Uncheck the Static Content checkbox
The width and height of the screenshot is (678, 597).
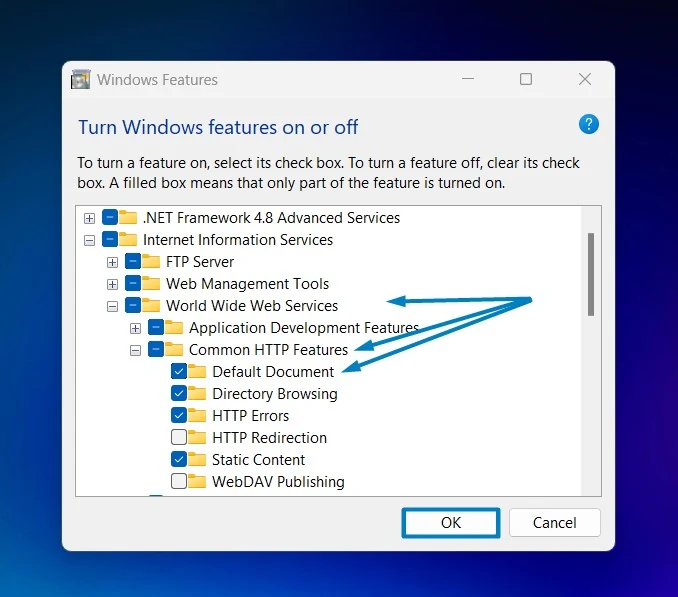pyautogui.click(x=179, y=459)
